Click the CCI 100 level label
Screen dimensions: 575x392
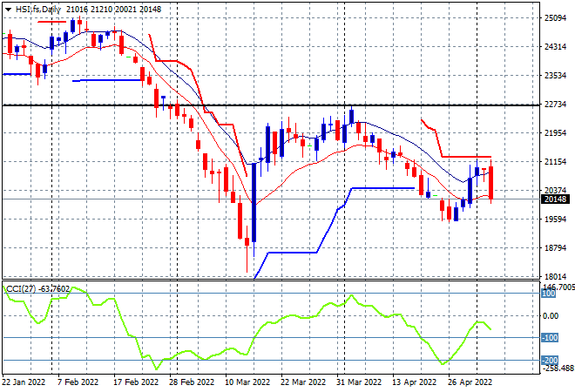point(549,294)
